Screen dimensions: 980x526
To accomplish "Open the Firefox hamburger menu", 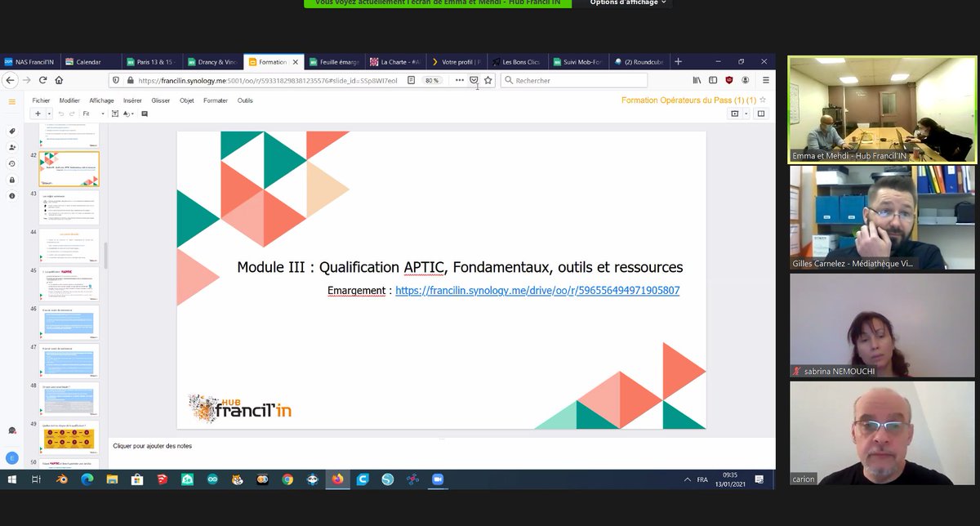I will 766,80.
